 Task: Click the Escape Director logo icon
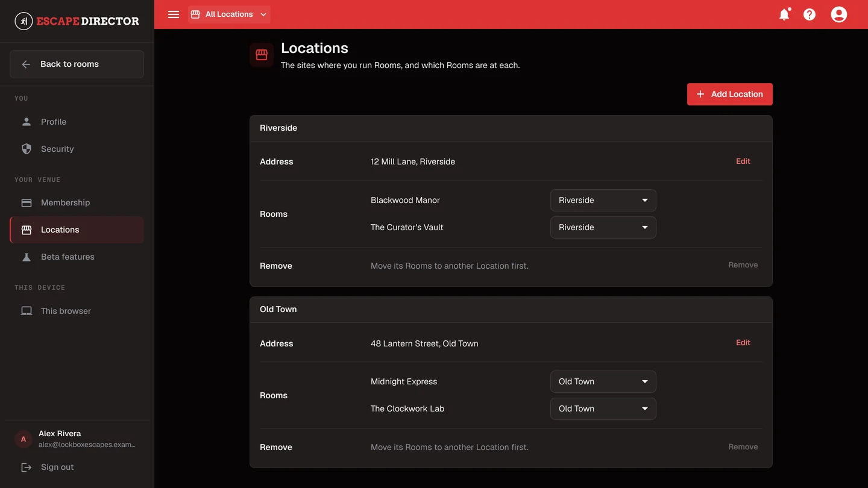pos(24,21)
